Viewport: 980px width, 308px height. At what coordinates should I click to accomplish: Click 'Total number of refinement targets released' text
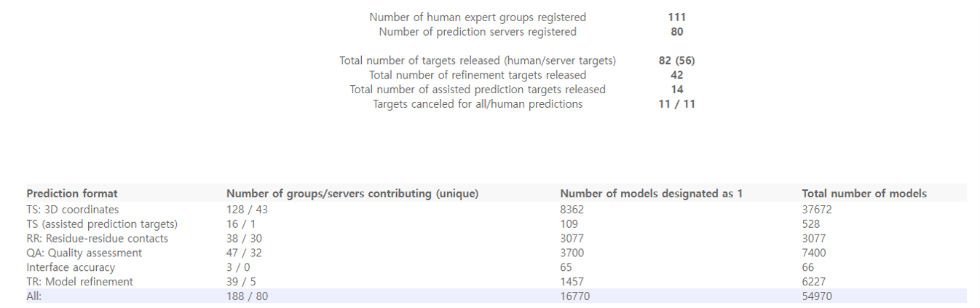(x=478, y=75)
